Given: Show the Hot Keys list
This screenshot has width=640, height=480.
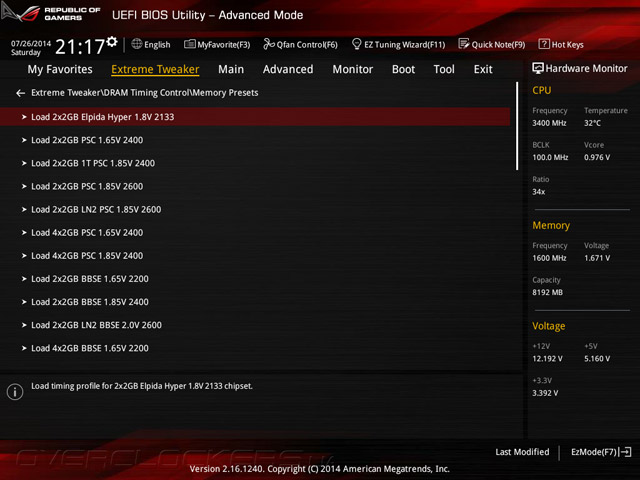Looking at the screenshot, I should pyautogui.click(x=561, y=44).
